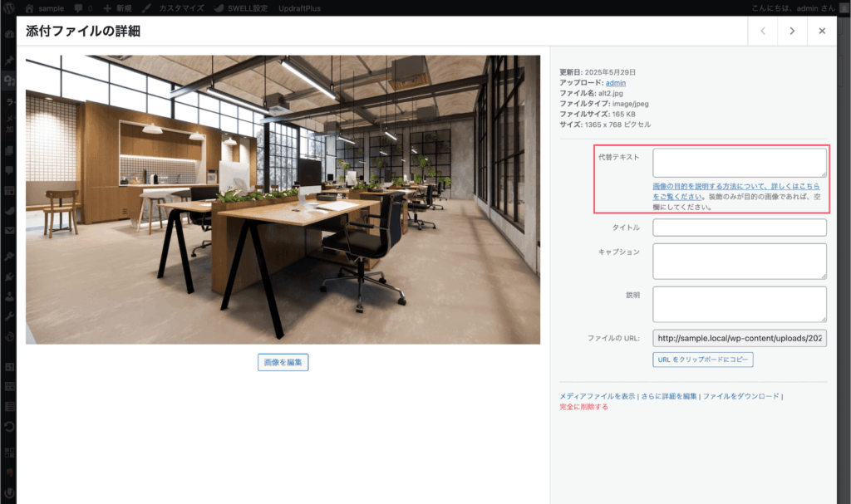Click the 画像を編集 button
This screenshot has height=504, width=851.
(283, 362)
